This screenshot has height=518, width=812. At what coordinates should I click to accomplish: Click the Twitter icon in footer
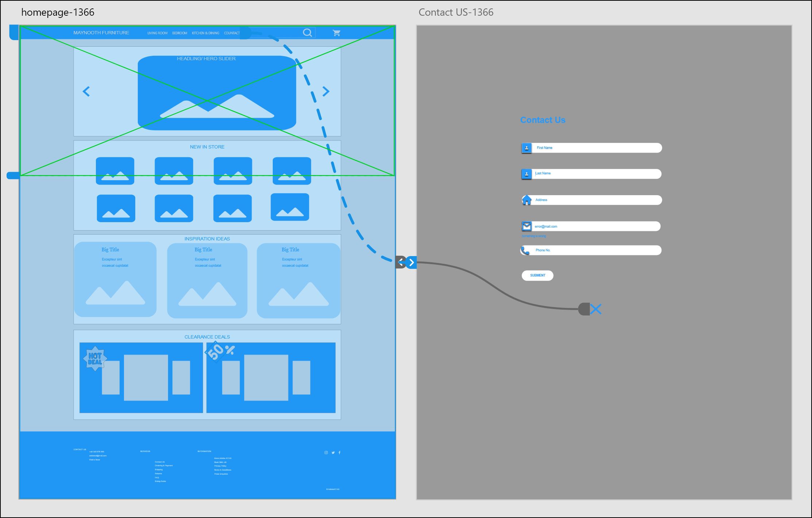click(333, 452)
